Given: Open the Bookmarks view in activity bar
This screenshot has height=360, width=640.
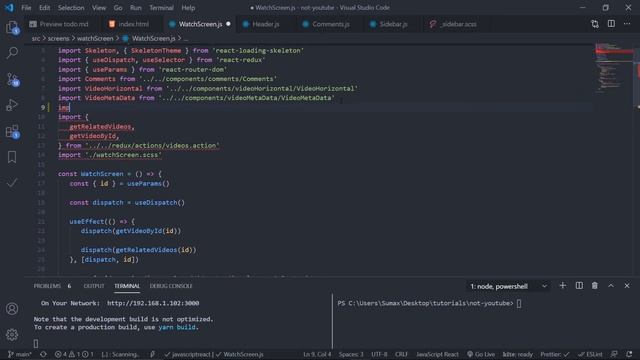Looking at the screenshot, I should pyautogui.click(x=12, y=157).
